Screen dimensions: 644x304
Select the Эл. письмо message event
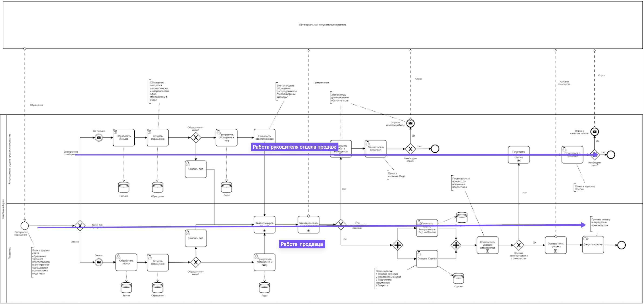coord(99,137)
